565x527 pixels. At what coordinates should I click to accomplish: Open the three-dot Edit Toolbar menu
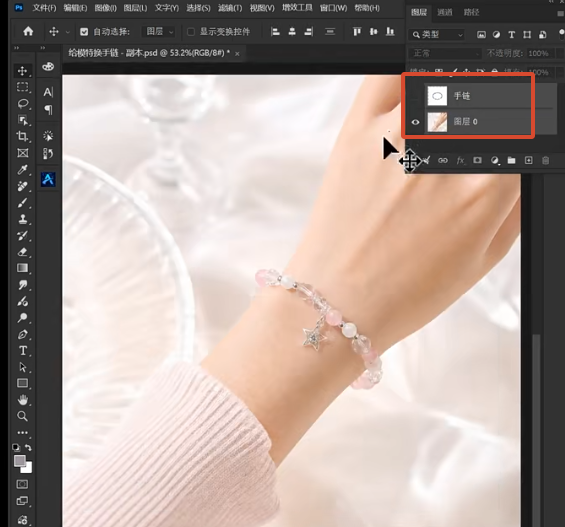22,433
